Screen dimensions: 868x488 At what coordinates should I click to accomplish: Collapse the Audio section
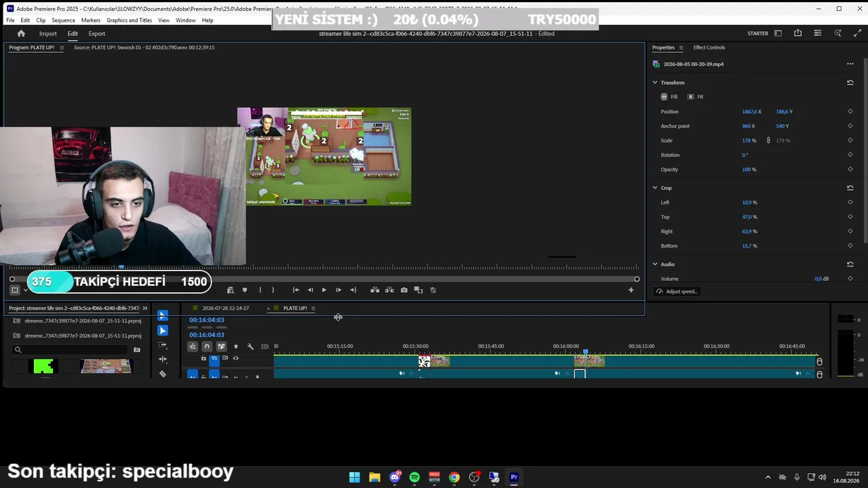click(655, 264)
